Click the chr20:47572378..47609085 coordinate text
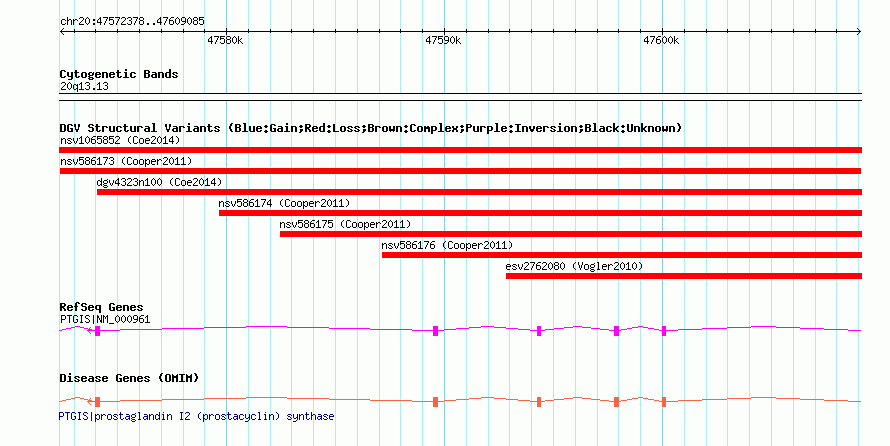890x446 pixels. coord(132,22)
